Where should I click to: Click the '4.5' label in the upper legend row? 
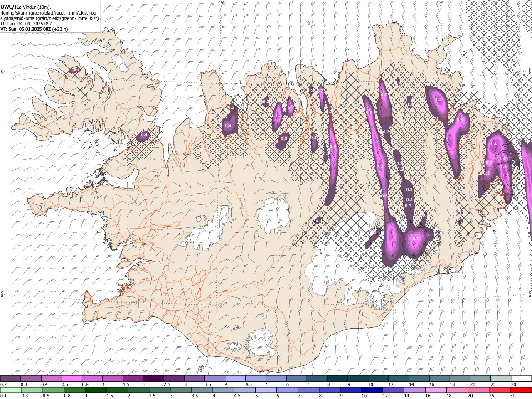click(x=248, y=385)
